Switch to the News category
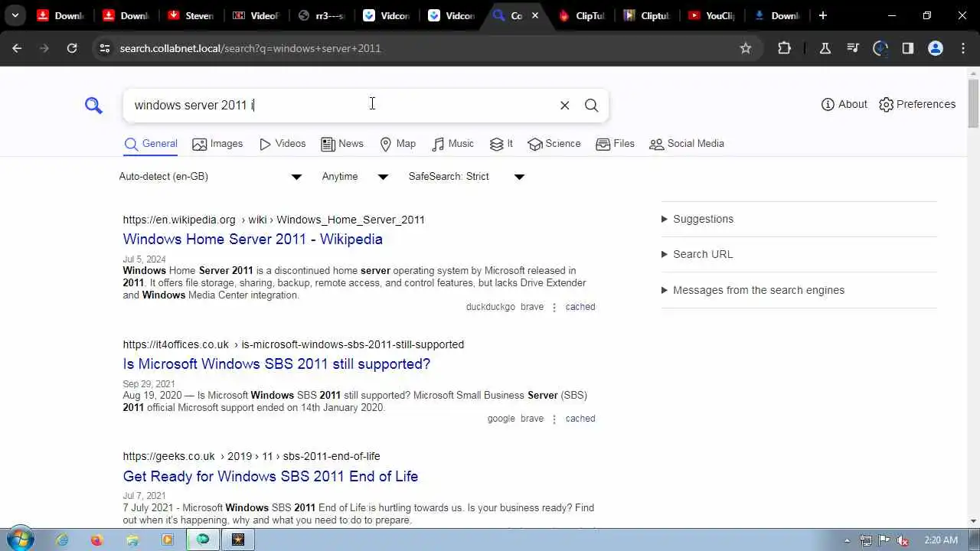This screenshot has height=551, width=980. point(342,144)
